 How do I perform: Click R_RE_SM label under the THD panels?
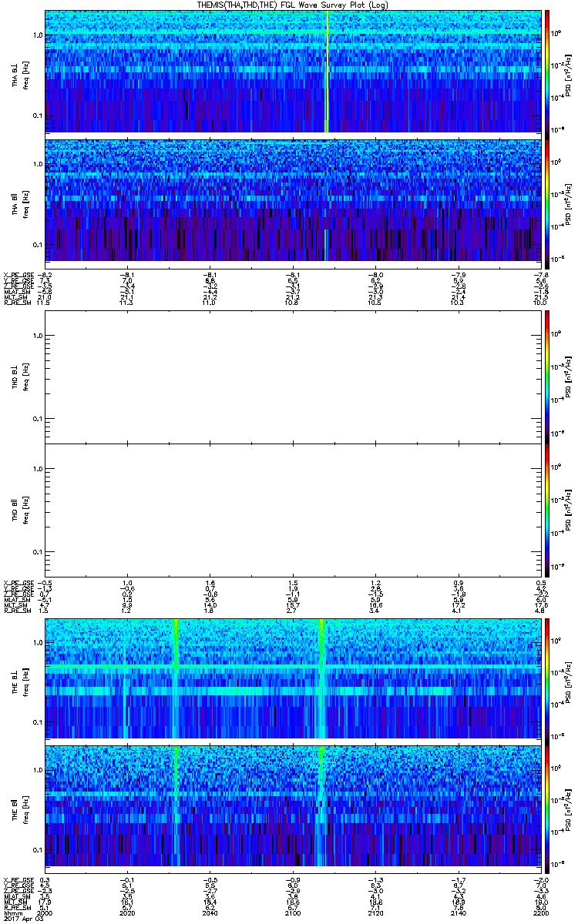[x=18, y=612]
